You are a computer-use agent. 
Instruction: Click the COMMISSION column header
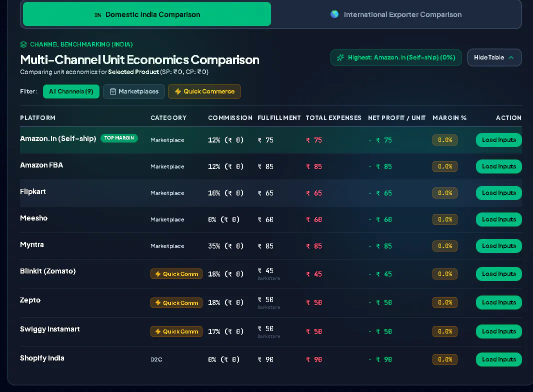click(230, 117)
